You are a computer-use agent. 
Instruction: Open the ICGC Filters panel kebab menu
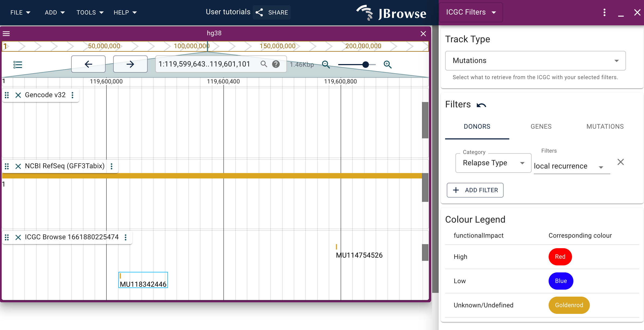coord(604,12)
